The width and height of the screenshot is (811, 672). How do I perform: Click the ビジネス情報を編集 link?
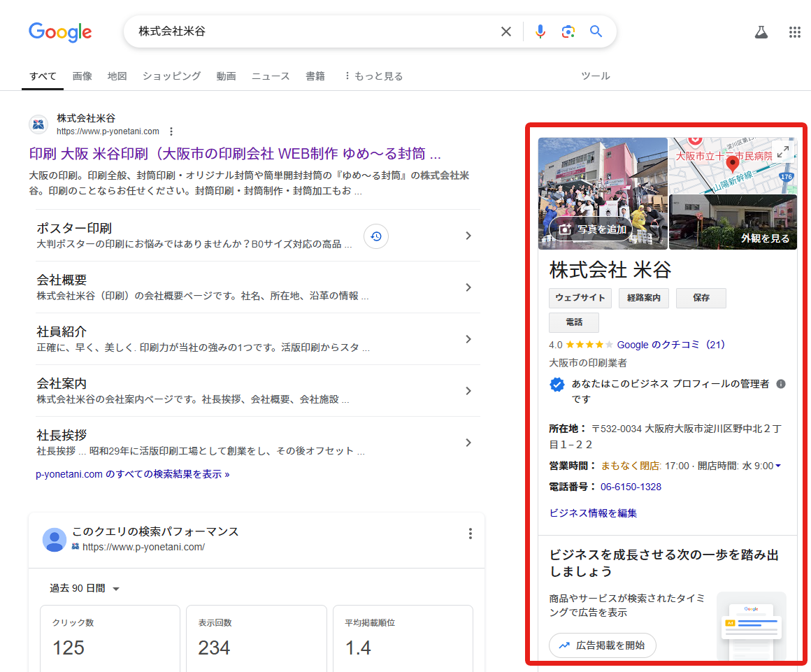point(593,513)
